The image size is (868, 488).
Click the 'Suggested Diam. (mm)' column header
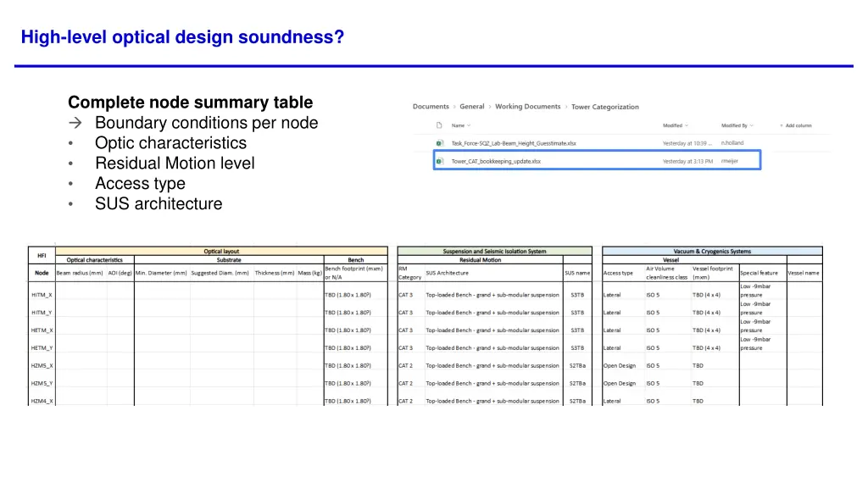pyautogui.click(x=220, y=273)
